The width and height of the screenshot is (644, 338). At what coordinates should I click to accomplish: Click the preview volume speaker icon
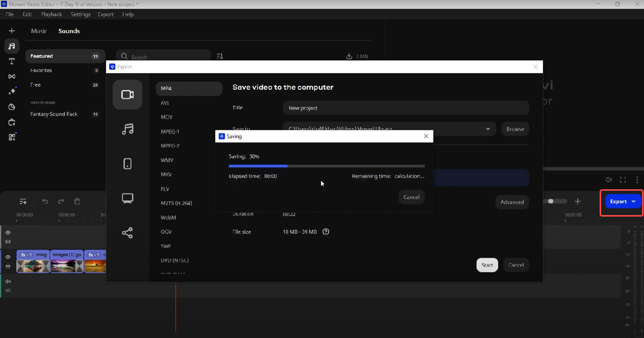[x=609, y=180]
